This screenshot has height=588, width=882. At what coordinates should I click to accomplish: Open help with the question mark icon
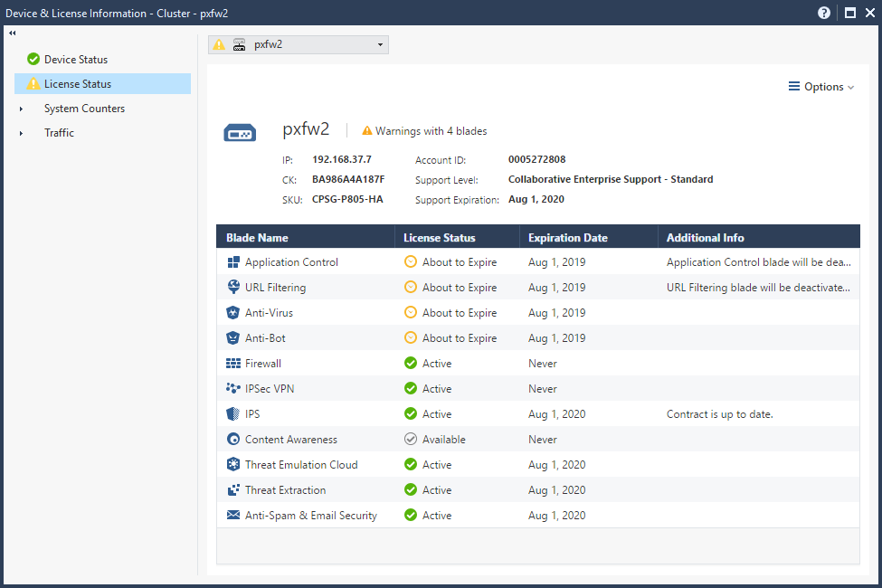point(823,13)
